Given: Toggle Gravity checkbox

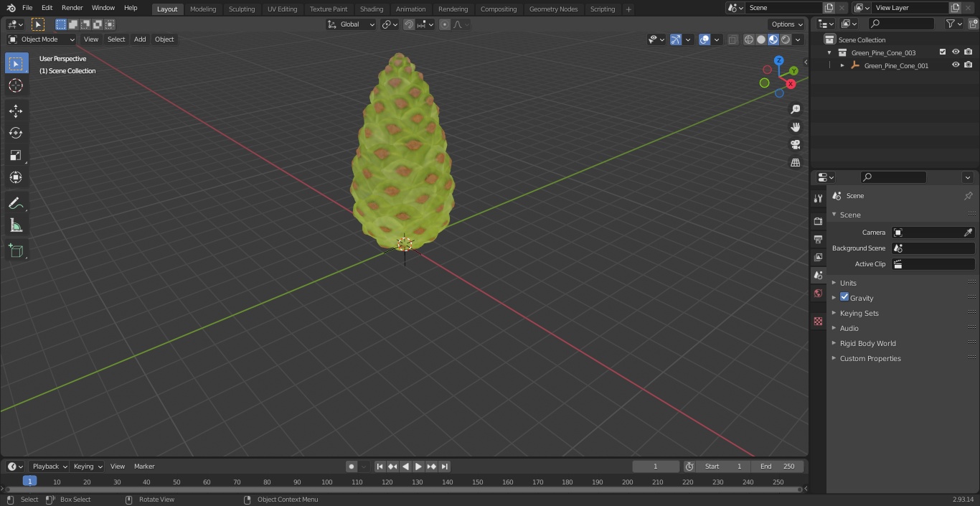Looking at the screenshot, I should (x=844, y=297).
